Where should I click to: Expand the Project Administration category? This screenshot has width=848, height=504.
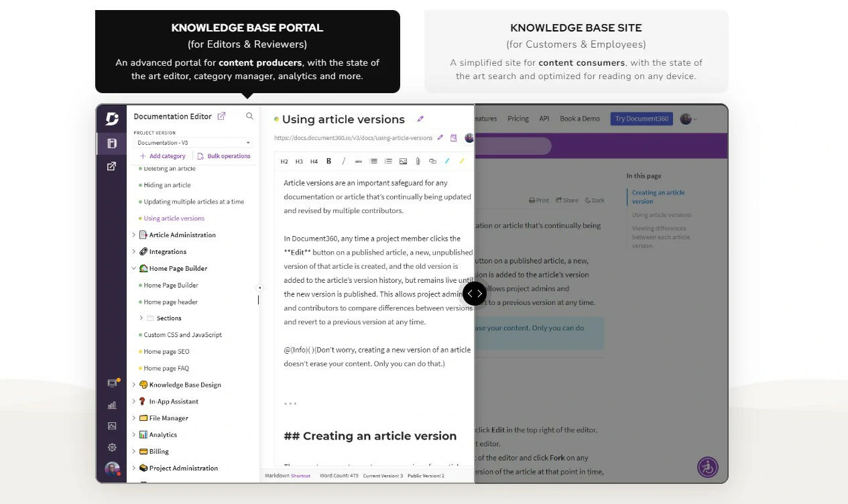tap(133, 468)
